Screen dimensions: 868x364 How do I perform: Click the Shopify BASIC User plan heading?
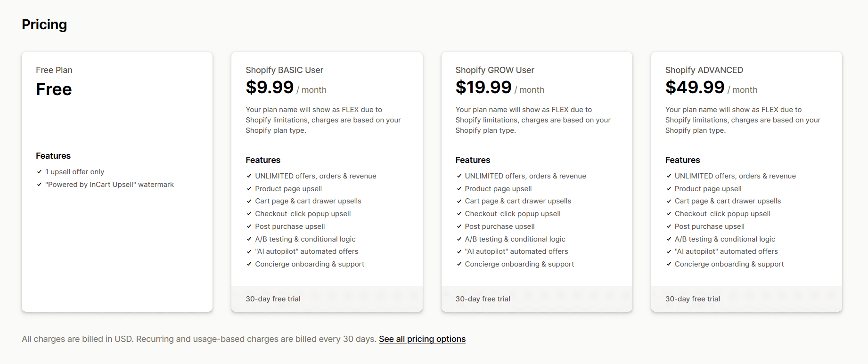(284, 70)
